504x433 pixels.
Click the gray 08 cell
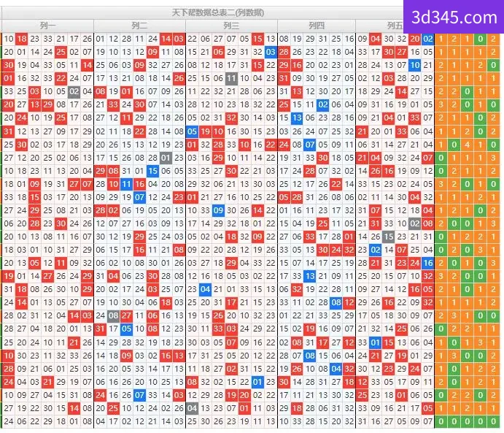click(113, 315)
